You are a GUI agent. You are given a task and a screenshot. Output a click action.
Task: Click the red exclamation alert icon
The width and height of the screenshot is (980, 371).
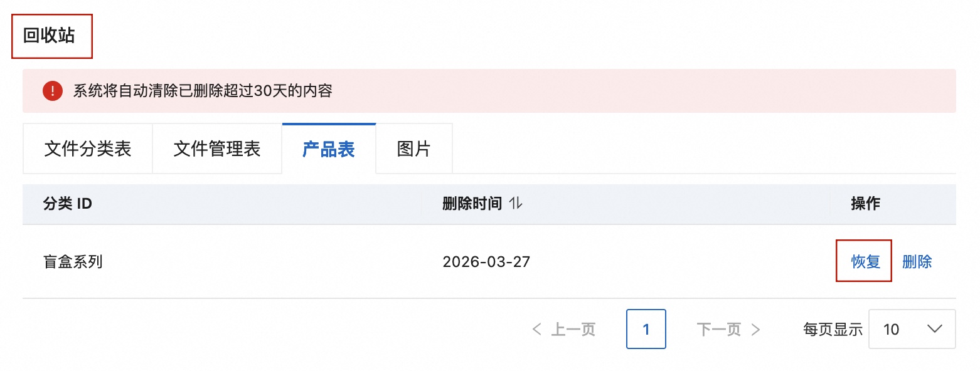[53, 90]
